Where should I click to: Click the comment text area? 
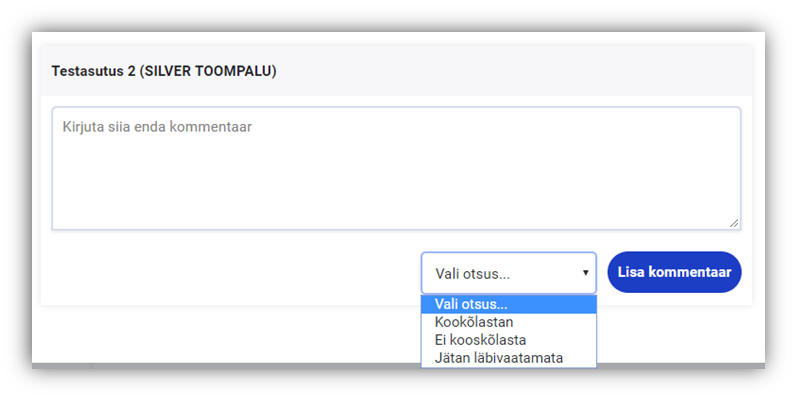coord(396,168)
